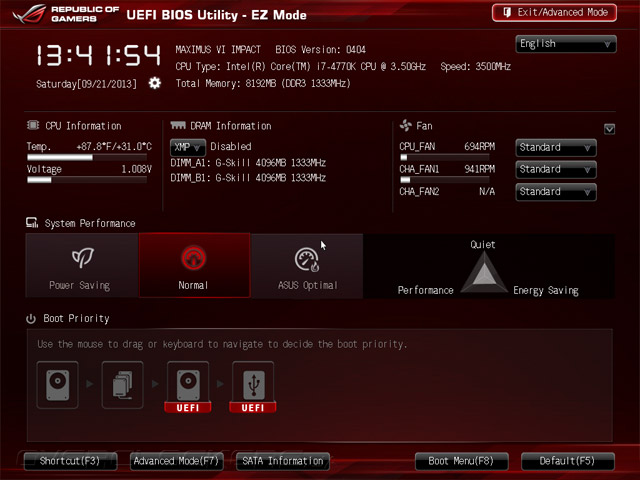Click the date Saturday[09/21/2013]
The width and height of the screenshot is (640, 480).
pos(86,84)
